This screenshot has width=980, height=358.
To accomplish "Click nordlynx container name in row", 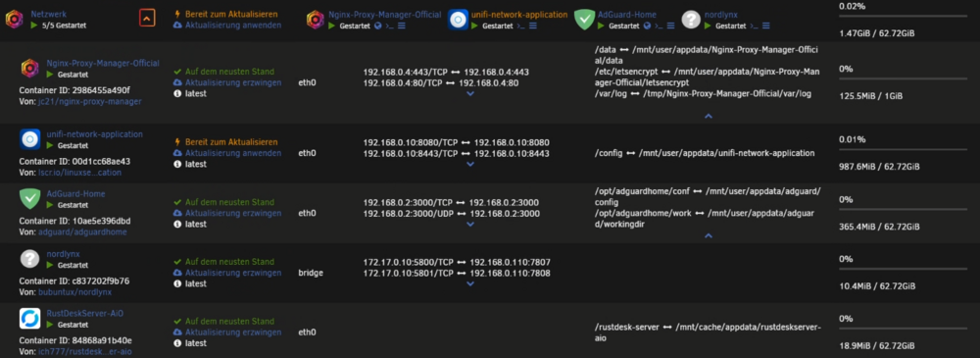I will click(x=63, y=253).
